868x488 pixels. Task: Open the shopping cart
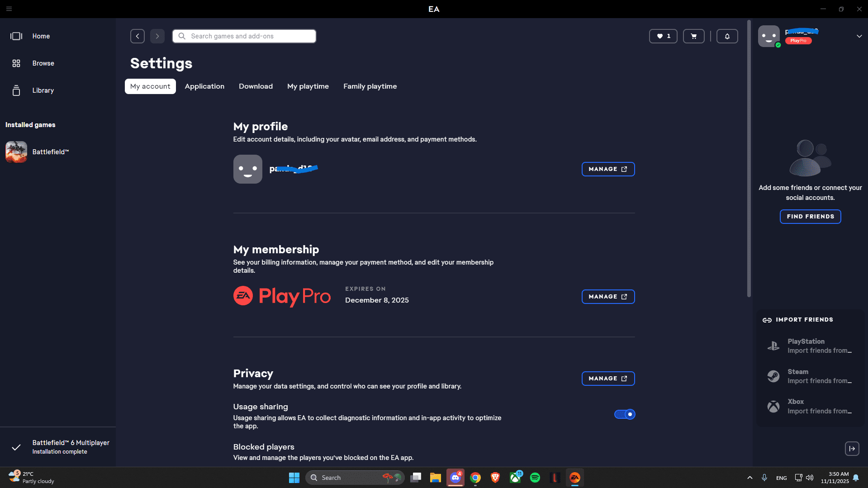pyautogui.click(x=693, y=36)
